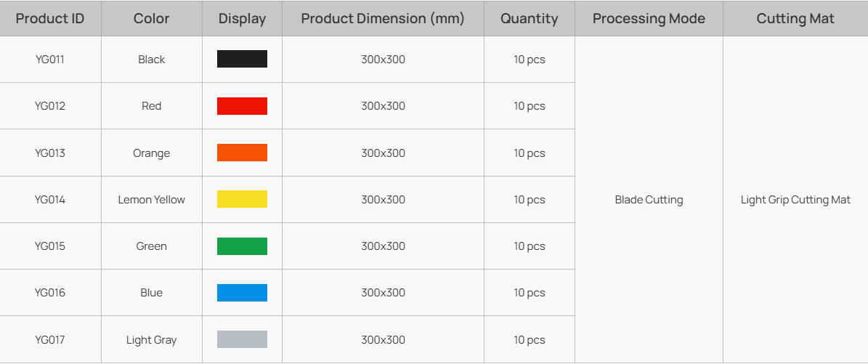Select the red color swatch
Viewport: 868px width, 364px height.
[242, 106]
